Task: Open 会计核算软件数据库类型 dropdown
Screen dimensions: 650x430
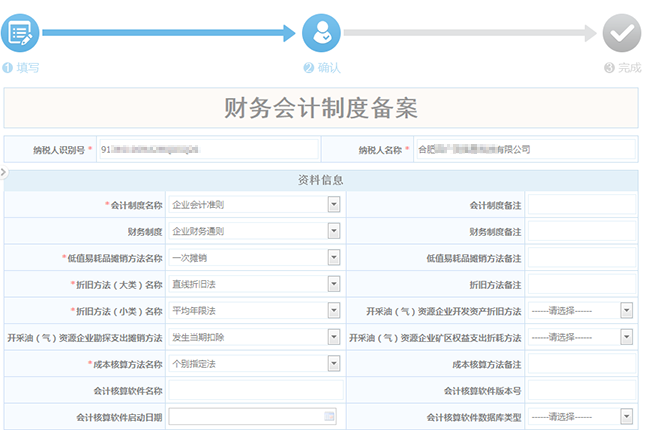Action: (626, 416)
